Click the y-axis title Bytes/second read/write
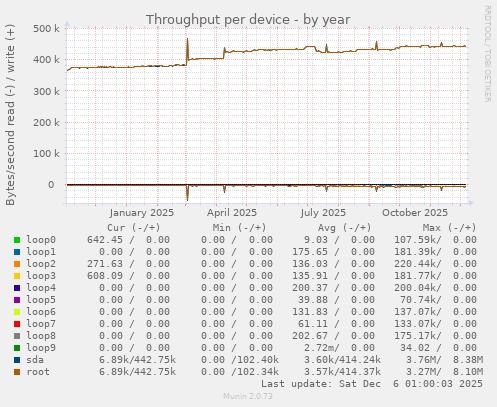Screen dimensions: 497x407 pos(10,115)
